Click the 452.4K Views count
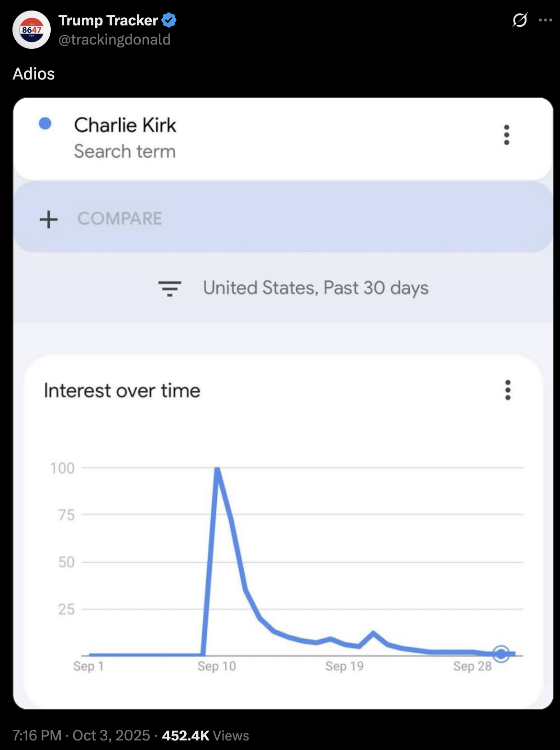Viewport: 560px width, 750px height. [205, 735]
